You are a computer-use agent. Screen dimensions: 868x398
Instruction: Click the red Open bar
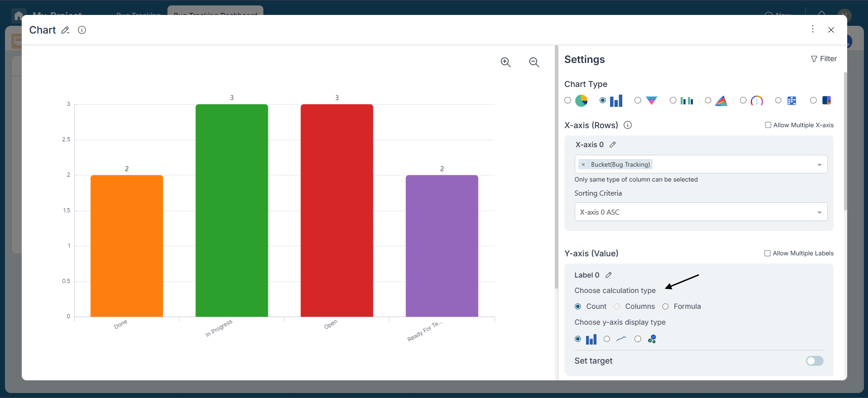337,211
